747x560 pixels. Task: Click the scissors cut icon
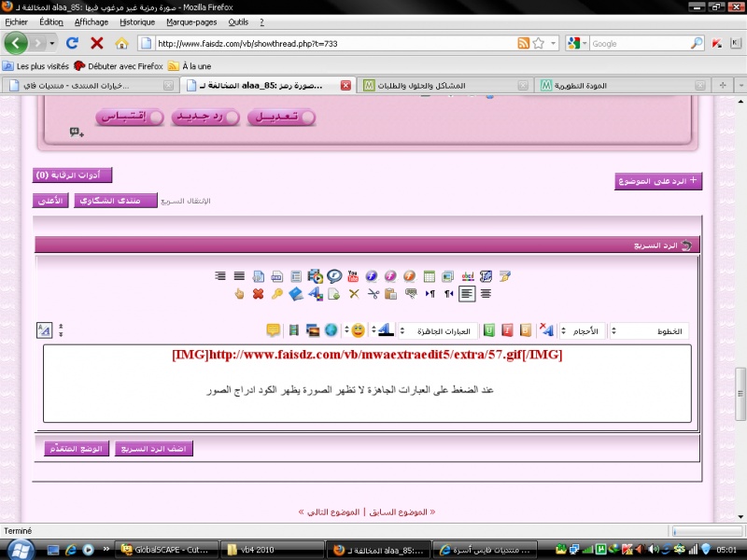pyautogui.click(x=373, y=294)
